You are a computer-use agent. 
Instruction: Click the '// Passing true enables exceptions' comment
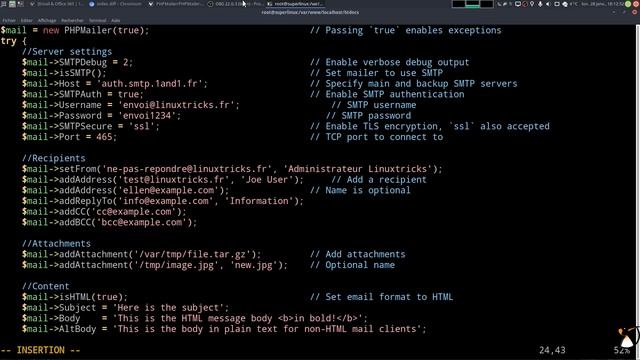405,31
